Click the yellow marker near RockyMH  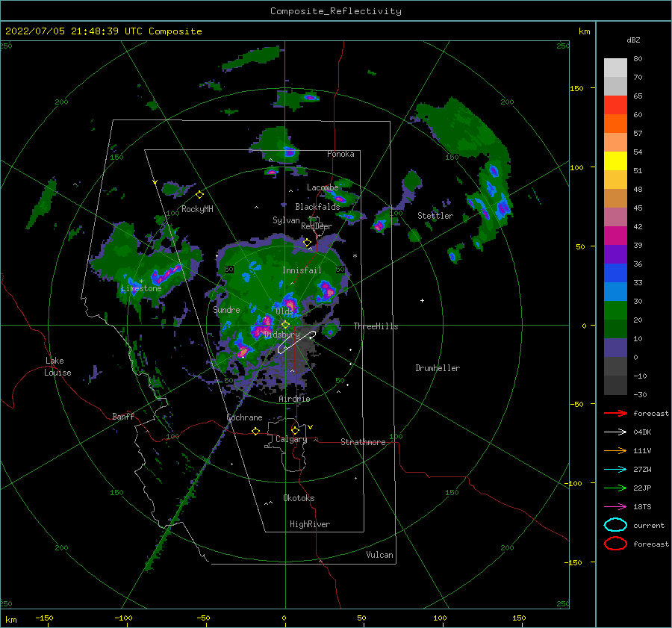tap(199, 195)
